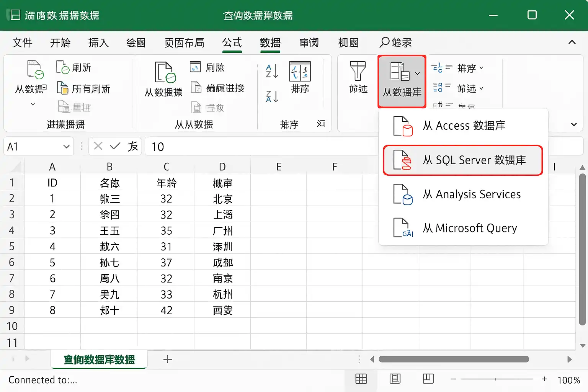Click the sort dialog icon with grid
The height and width of the screenshot is (392, 588).
click(300, 72)
